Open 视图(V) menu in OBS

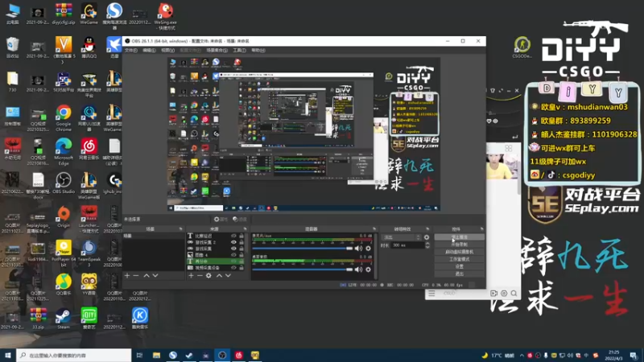[x=167, y=50]
